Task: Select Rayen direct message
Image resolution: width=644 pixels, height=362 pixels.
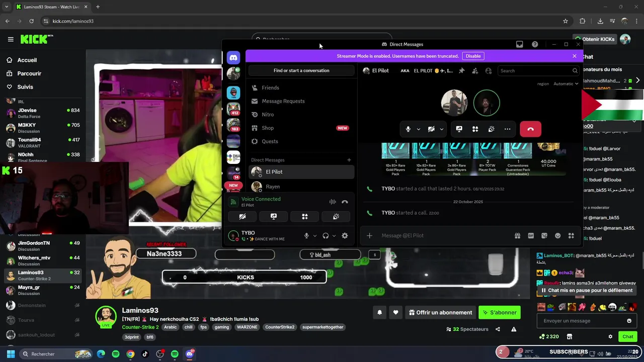Action: (301, 187)
